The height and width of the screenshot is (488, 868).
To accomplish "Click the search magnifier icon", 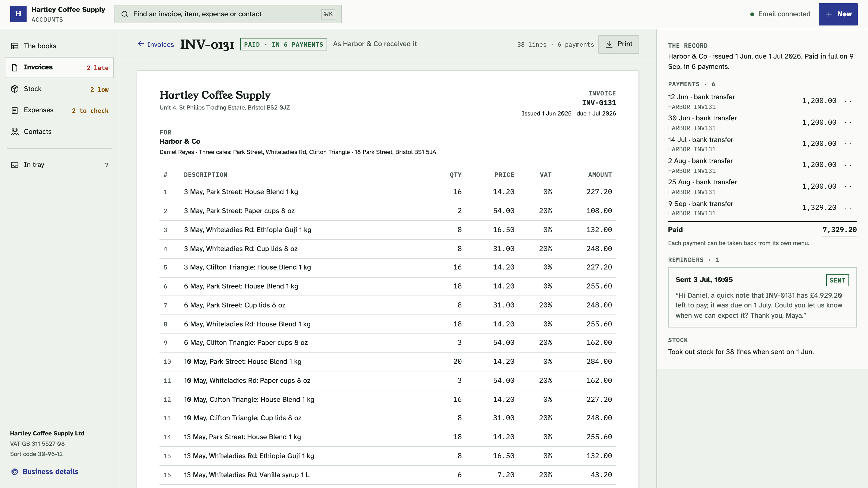I will [x=125, y=14].
